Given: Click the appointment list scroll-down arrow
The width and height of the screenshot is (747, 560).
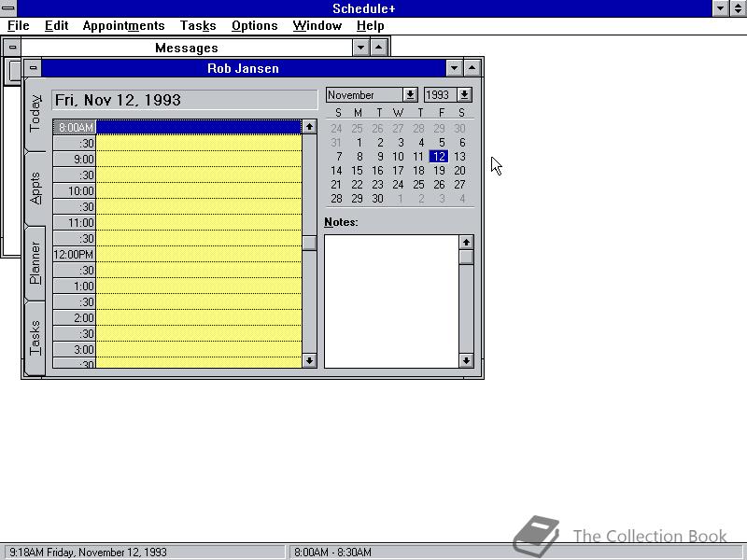Looking at the screenshot, I should (309, 360).
